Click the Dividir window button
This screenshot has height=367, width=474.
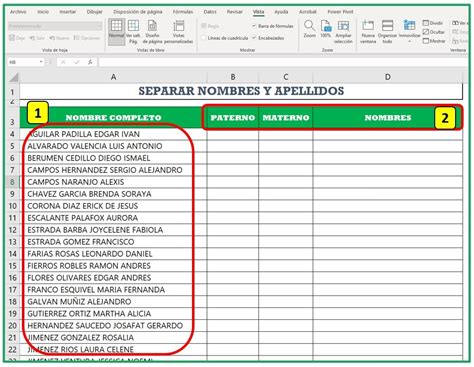(x=433, y=23)
